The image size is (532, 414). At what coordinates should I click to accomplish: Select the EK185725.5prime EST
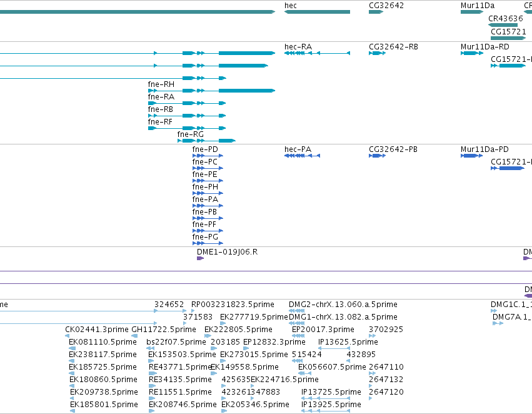[72, 373]
